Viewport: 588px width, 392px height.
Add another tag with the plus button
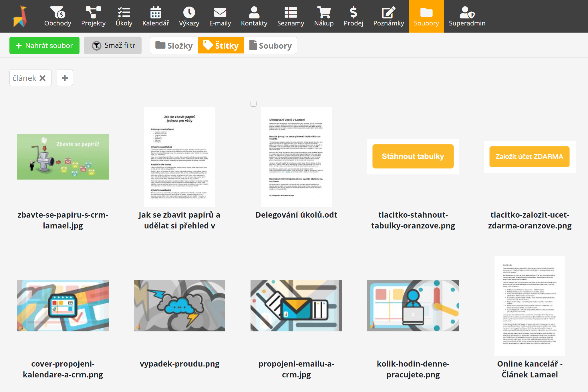tap(65, 78)
